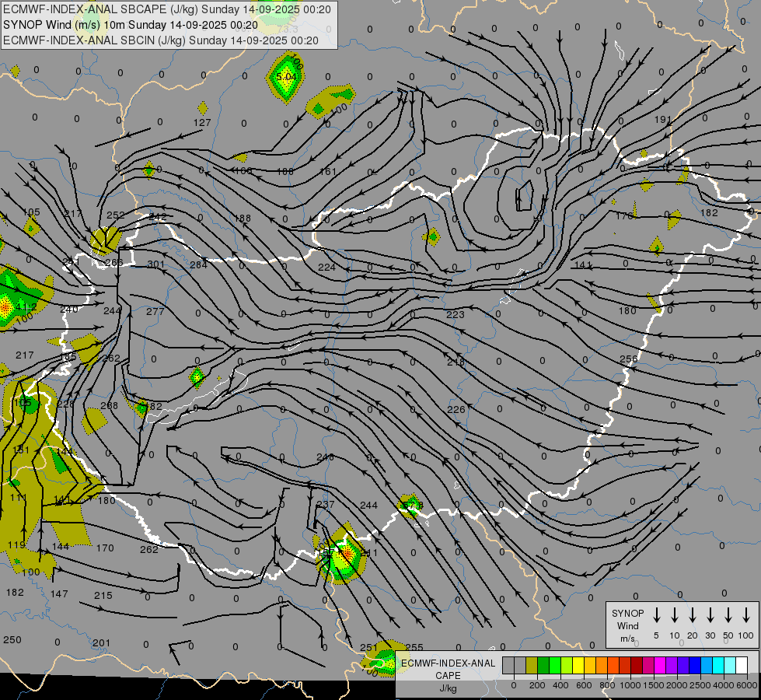Click the '284' grid value

198,264
